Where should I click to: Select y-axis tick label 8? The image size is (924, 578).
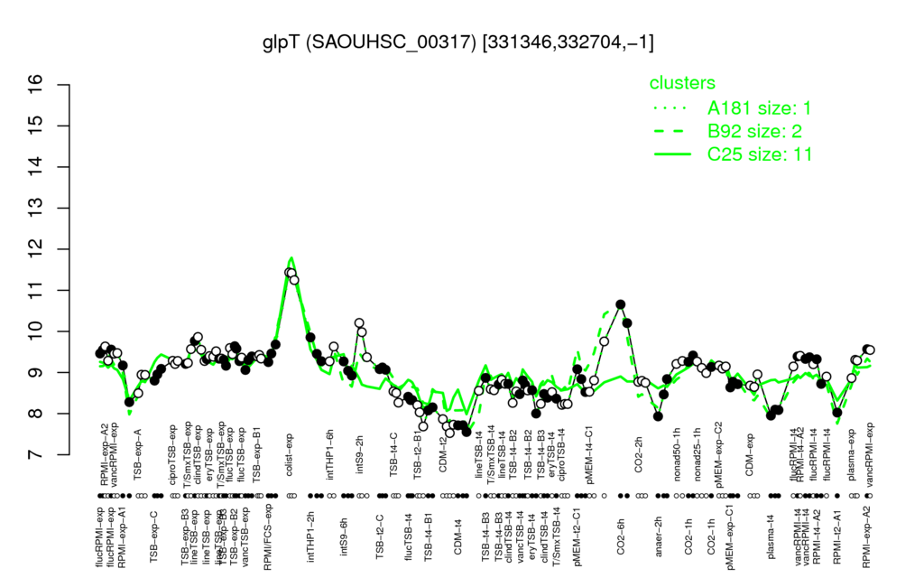point(35,414)
